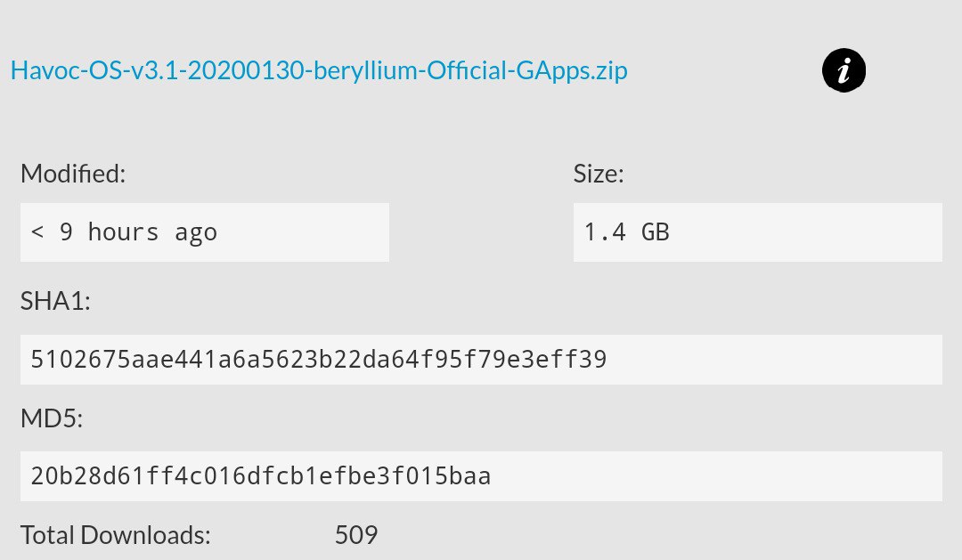Click 'GApps.zip' at the file link's end
Viewport: 962px width, 560px height.
571,71
